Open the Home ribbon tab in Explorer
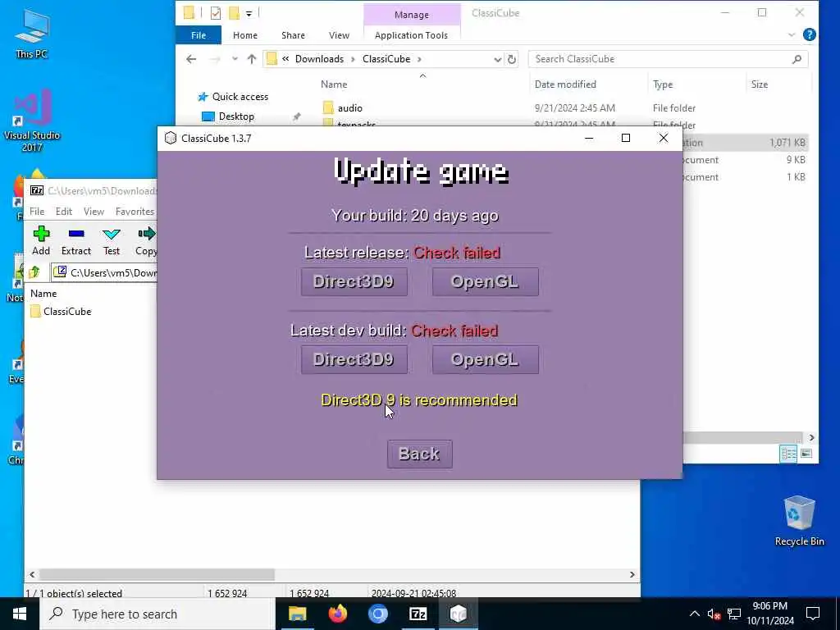 (245, 35)
